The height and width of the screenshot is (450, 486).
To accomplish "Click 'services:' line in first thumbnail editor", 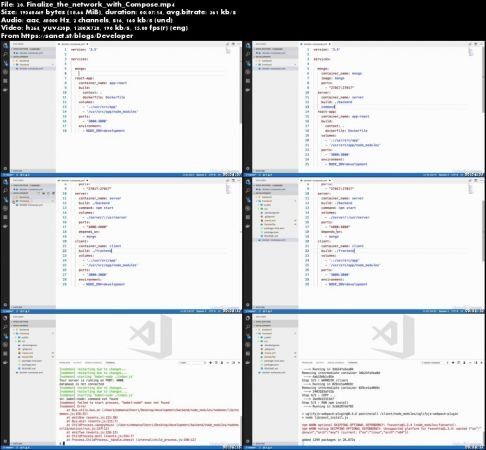I will 79,59.
